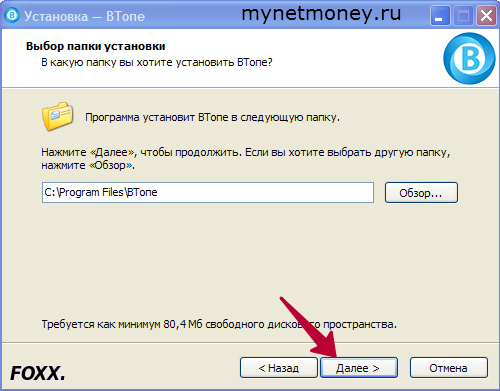This screenshot has width=500, height=391.
Task: Click the heading 'Выбор папки установки'
Action: click(x=96, y=46)
